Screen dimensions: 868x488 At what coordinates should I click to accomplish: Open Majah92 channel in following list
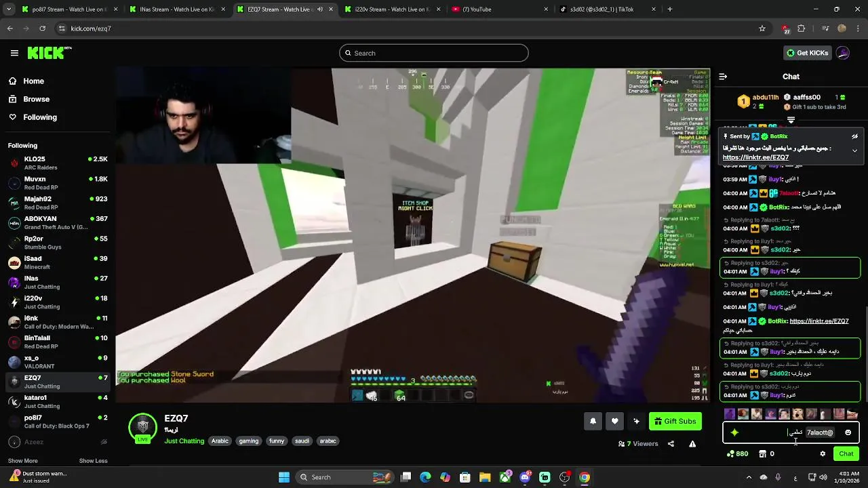click(x=58, y=203)
